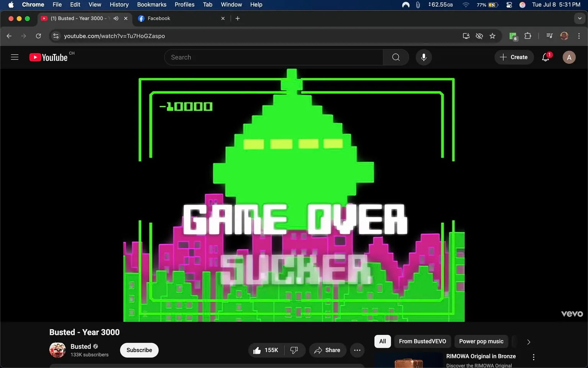This screenshot has width=588, height=368.
Task: Expand more topic filter chips with the chevron
Action: [528, 342]
